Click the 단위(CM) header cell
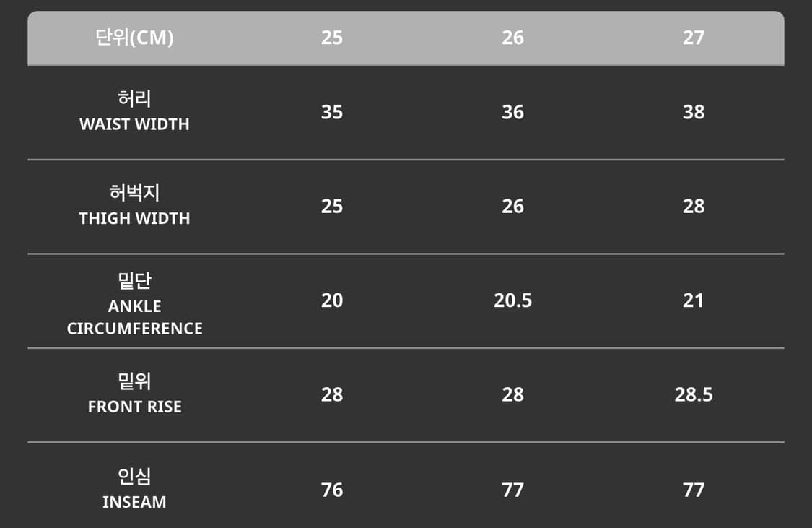Viewport: 812px width, 528px height. click(134, 38)
